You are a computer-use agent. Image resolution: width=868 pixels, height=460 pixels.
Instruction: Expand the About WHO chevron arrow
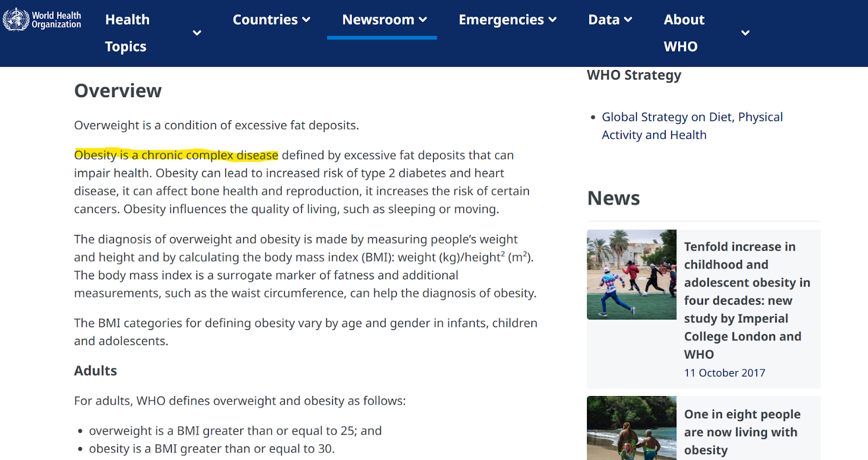[x=745, y=33]
